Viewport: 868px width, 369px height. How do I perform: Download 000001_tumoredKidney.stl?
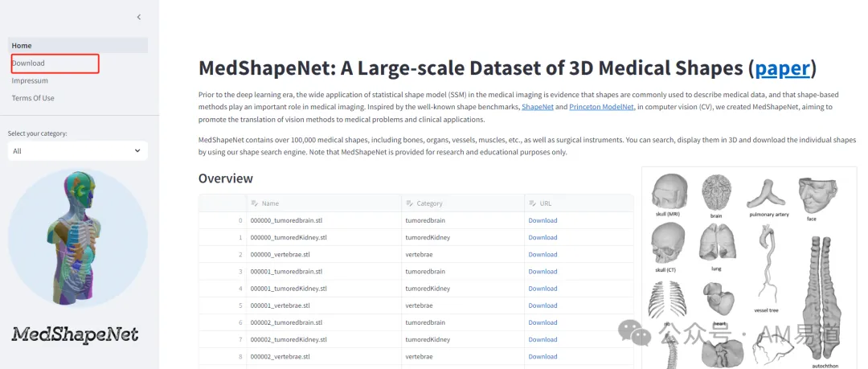pos(542,289)
